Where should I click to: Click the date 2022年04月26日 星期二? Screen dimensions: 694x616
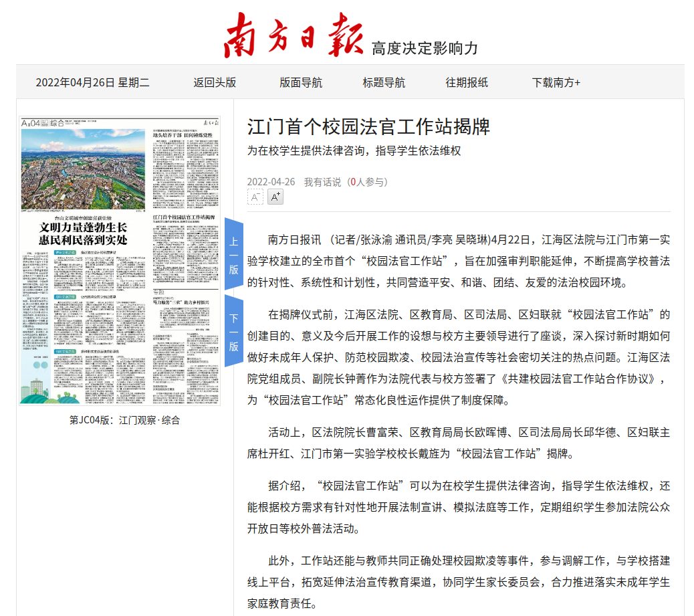(x=92, y=82)
